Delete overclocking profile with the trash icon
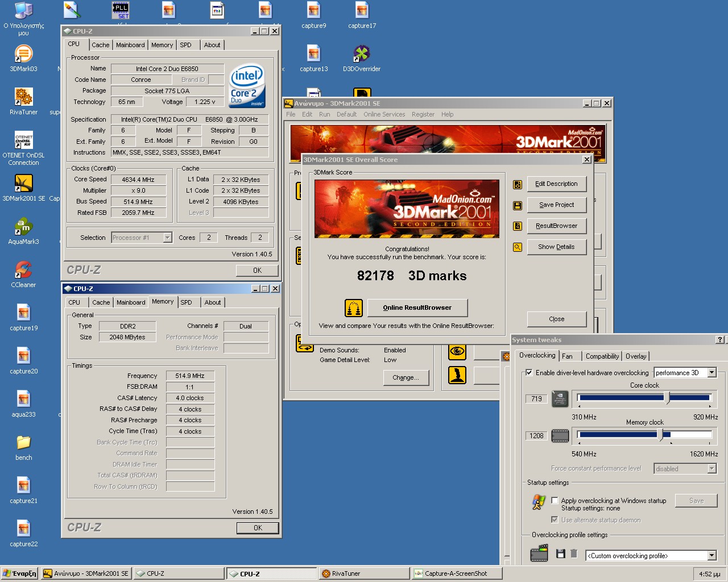The width and height of the screenshot is (728, 582). [x=574, y=554]
